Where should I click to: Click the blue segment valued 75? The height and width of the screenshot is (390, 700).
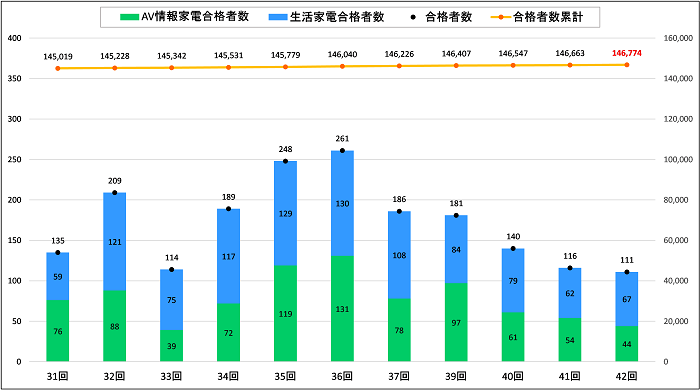coord(171,300)
